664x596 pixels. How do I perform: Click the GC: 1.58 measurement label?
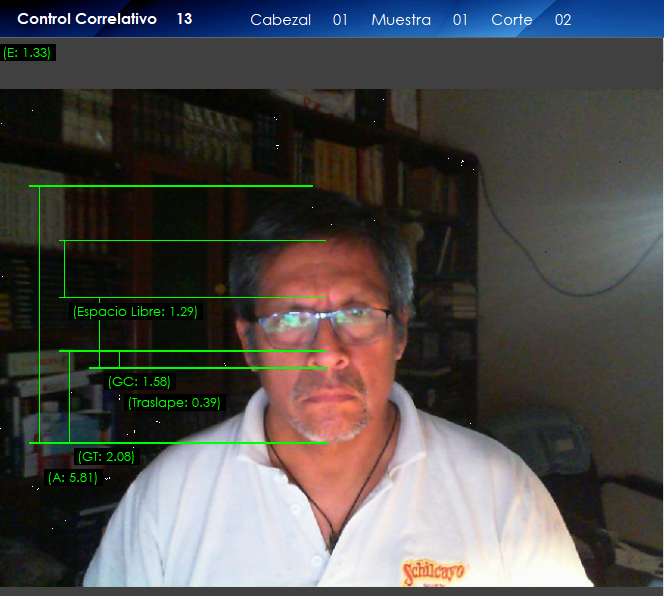pos(139,382)
